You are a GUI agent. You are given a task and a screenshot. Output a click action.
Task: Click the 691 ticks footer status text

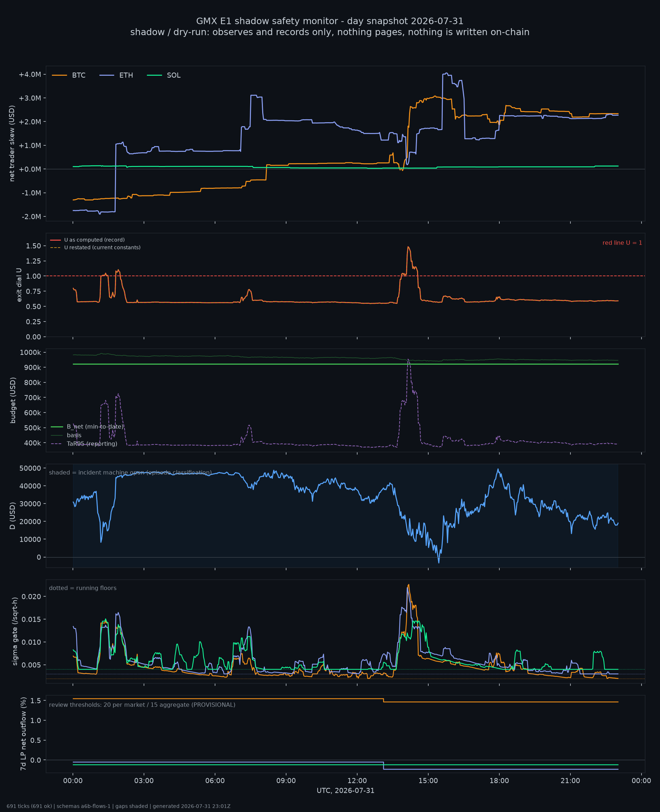point(118,806)
